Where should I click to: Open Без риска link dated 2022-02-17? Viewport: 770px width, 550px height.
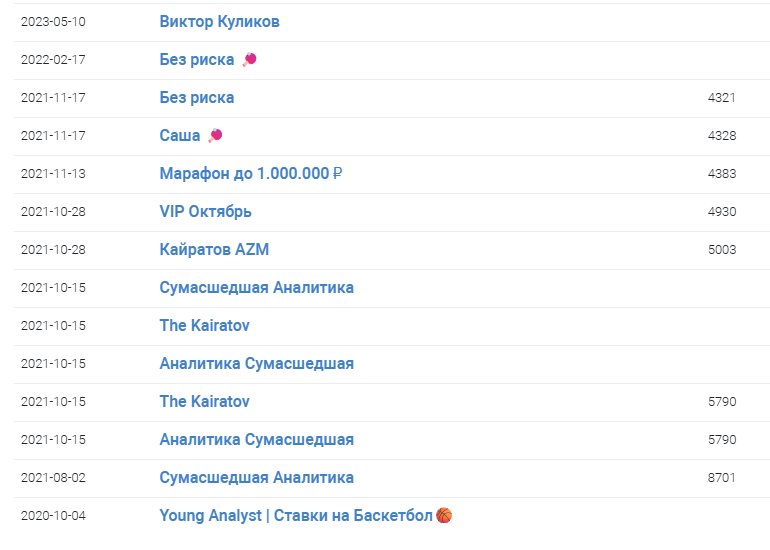196,60
